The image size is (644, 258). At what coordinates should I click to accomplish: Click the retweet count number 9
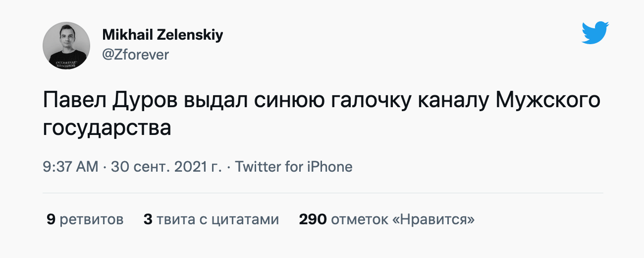pos(51,219)
